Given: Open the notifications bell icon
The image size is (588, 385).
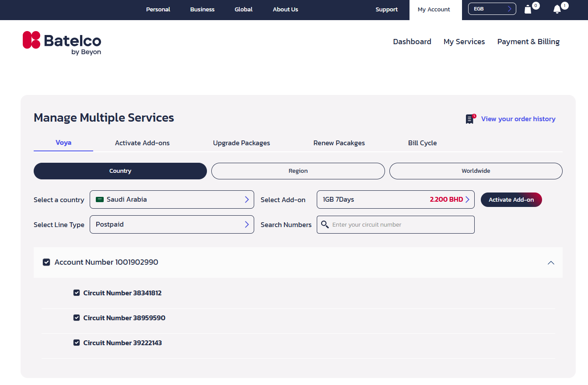Looking at the screenshot, I should pyautogui.click(x=557, y=9).
